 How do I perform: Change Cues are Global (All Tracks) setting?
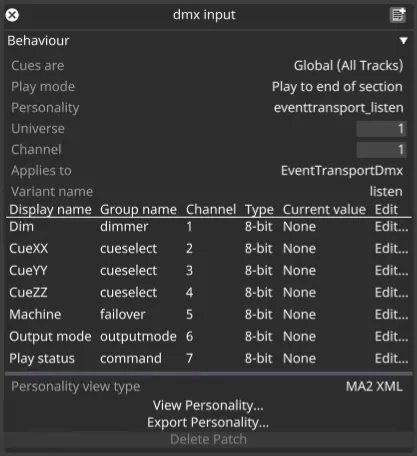[x=348, y=66]
